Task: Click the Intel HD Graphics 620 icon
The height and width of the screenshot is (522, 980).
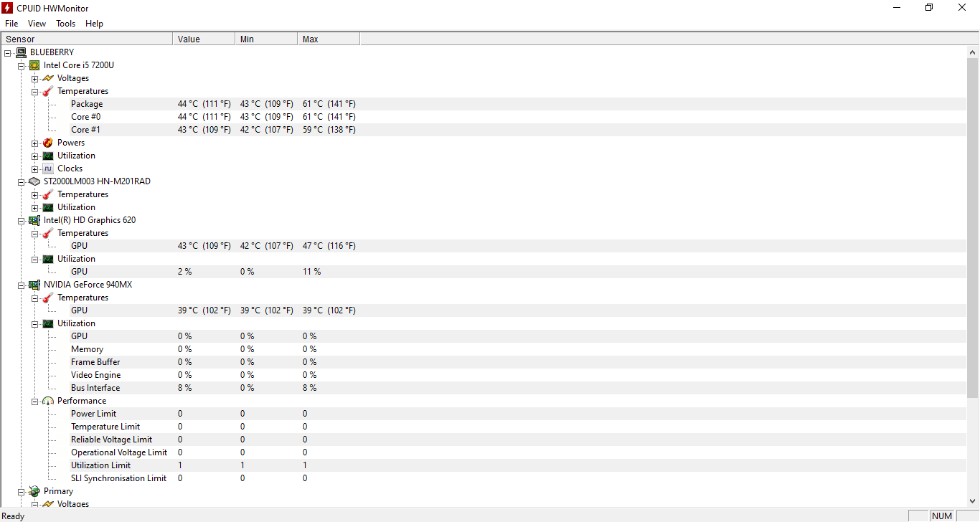Action: point(34,220)
